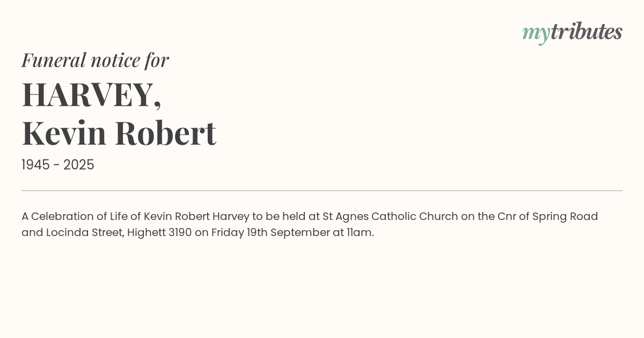Click the "St Agnes Catholic Church" text
The height and width of the screenshot is (338, 644).
pyautogui.click(x=390, y=217)
